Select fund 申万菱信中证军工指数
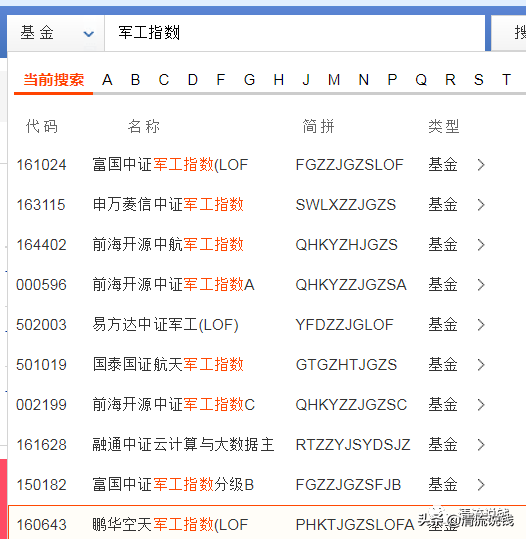The height and width of the screenshot is (539, 526). 168,205
